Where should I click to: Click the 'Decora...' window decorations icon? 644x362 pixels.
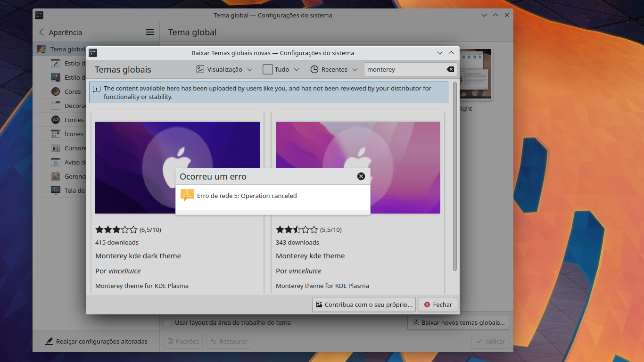[56, 106]
